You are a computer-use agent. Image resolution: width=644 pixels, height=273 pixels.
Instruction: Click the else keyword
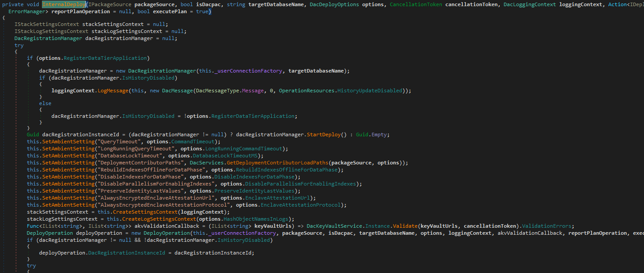point(45,103)
